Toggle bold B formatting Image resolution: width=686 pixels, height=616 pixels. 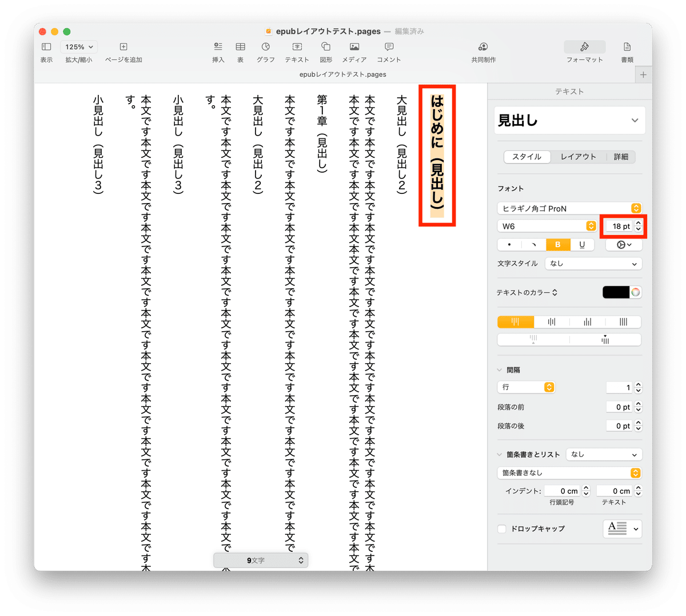click(x=558, y=245)
